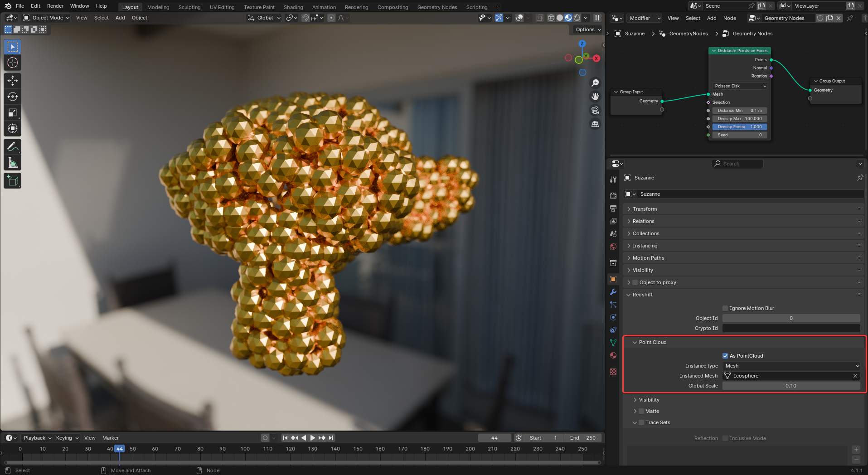The width and height of the screenshot is (868, 475).
Task: Open the Output properties tab
Action: pyautogui.click(x=613, y=208)
